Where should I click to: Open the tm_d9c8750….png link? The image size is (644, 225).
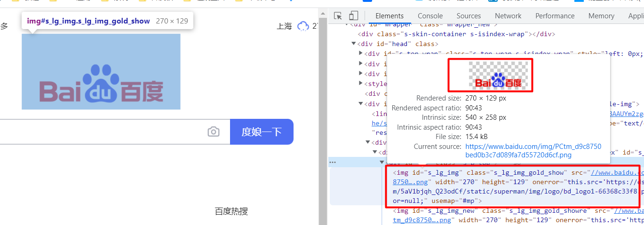point(422,220)
